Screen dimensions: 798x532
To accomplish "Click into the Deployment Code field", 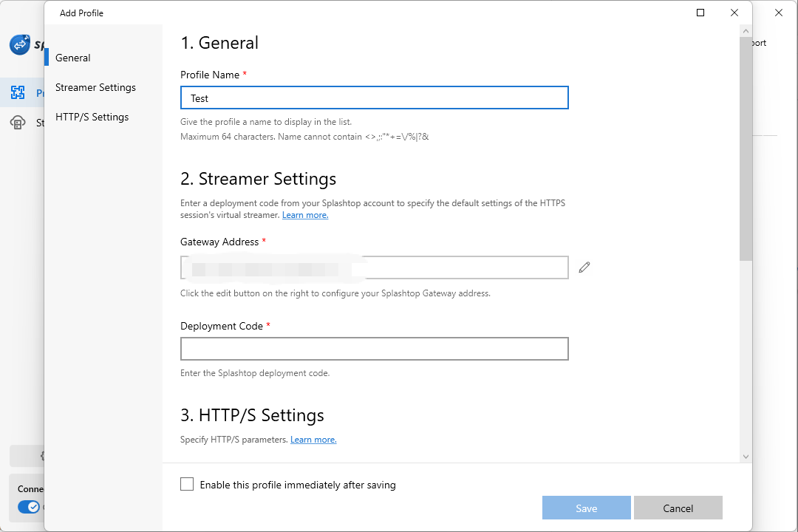I will pos(375,349).
